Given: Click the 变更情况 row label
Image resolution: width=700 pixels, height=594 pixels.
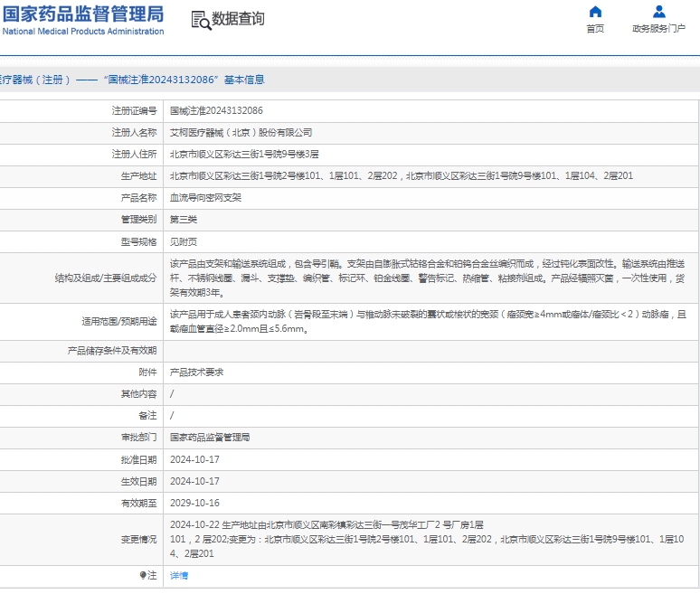Looking at the screenshot, I should tap(139, 540).
